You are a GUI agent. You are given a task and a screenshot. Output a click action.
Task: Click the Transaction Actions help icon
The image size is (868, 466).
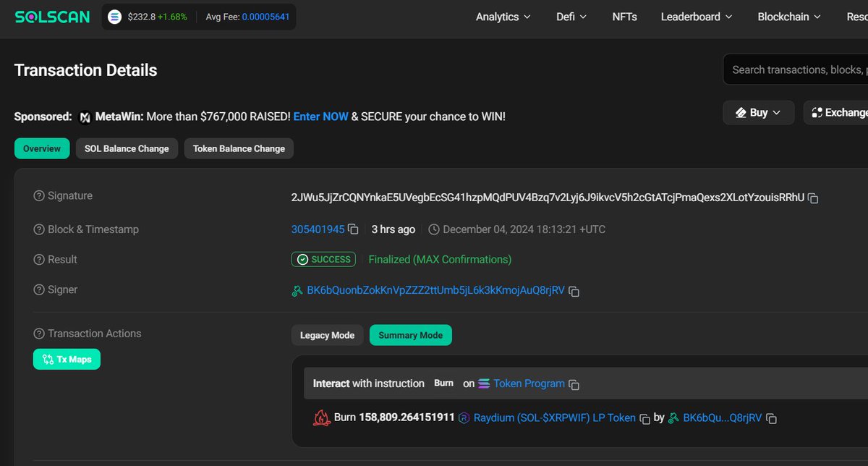[39, 334]
